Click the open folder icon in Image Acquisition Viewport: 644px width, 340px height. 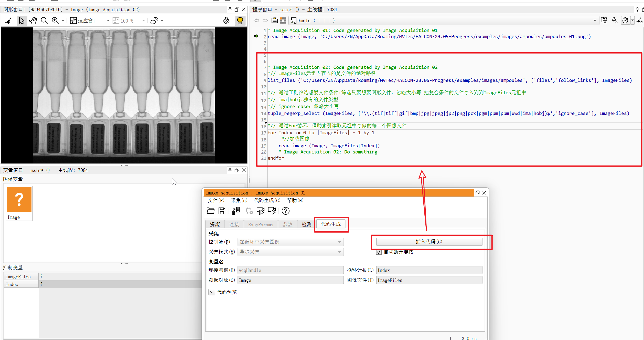[210, 211]
